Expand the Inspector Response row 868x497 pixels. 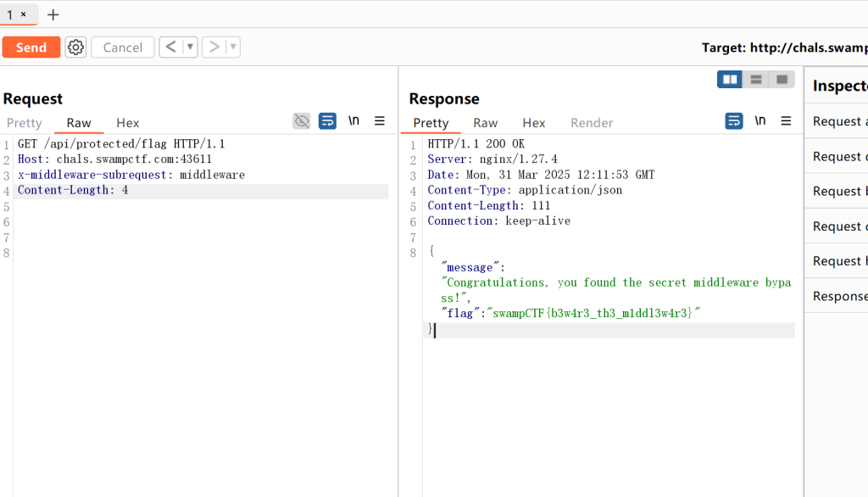[837, 296]
